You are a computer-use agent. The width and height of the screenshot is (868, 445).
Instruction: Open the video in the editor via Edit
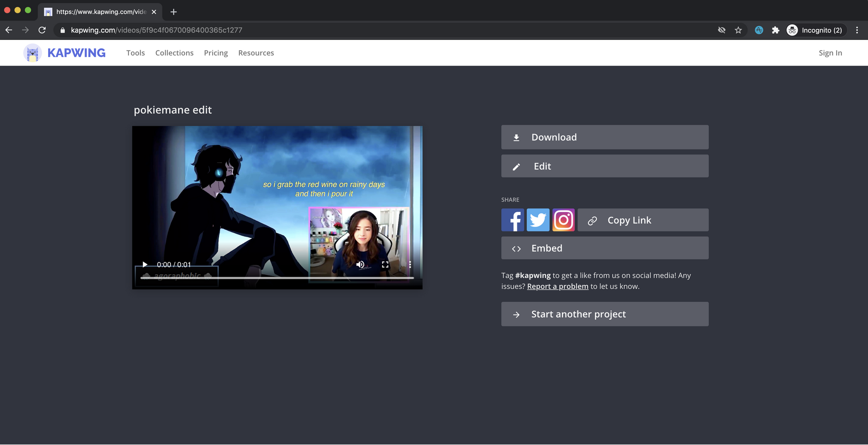[x=605, y=166]
